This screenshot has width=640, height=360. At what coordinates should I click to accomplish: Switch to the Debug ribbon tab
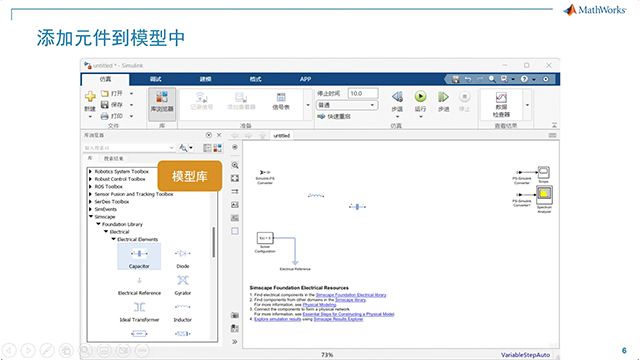pos(156,79)
